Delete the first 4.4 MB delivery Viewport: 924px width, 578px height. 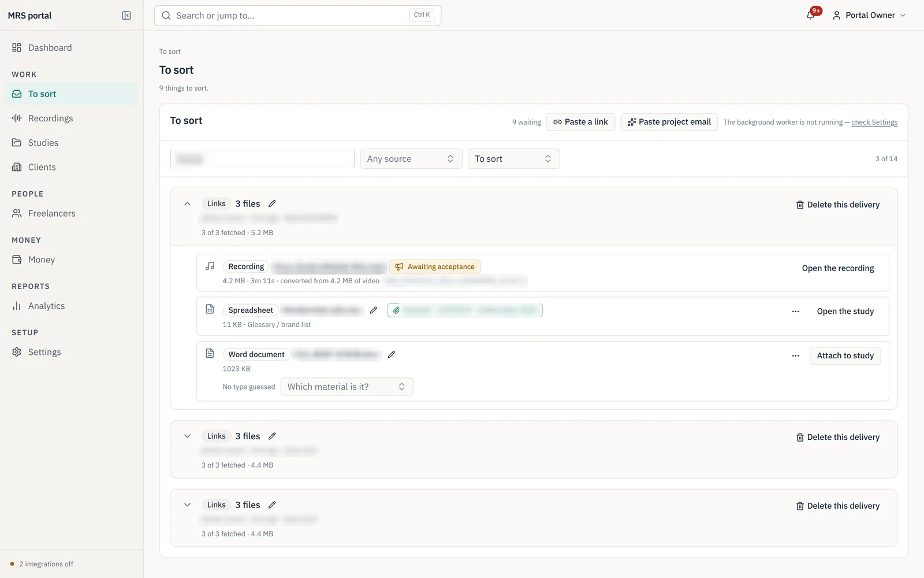[x=837, y=437]
